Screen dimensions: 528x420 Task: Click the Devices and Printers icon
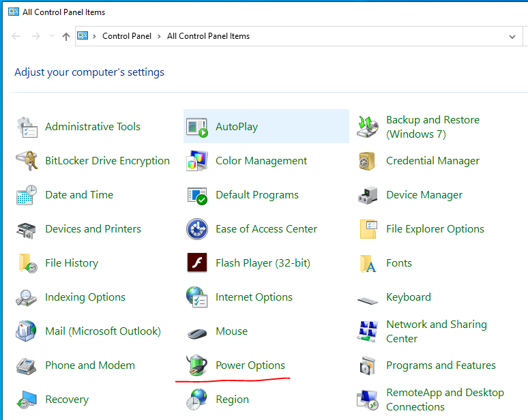(27, 230)
